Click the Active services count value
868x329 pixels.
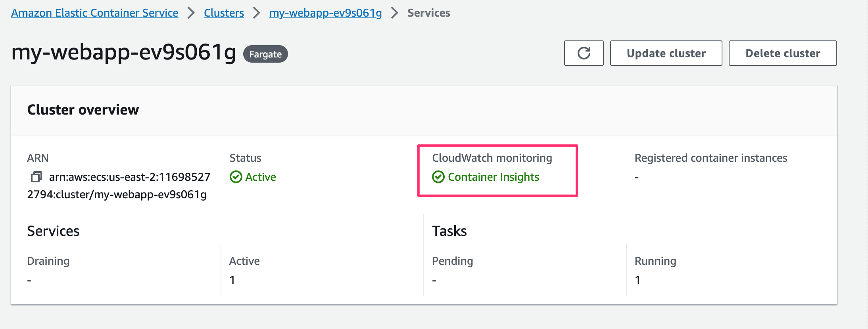232,280
